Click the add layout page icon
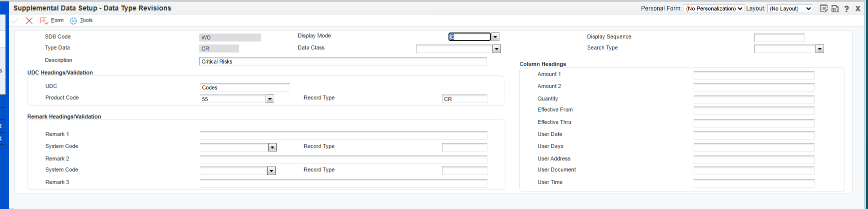 point(835,8)
